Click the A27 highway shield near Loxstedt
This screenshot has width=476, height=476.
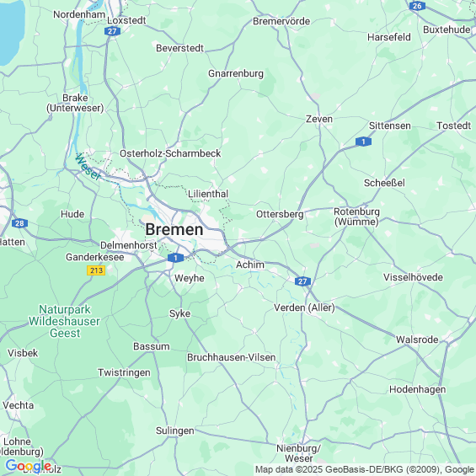pyautogui.click(x=112, y=31)
